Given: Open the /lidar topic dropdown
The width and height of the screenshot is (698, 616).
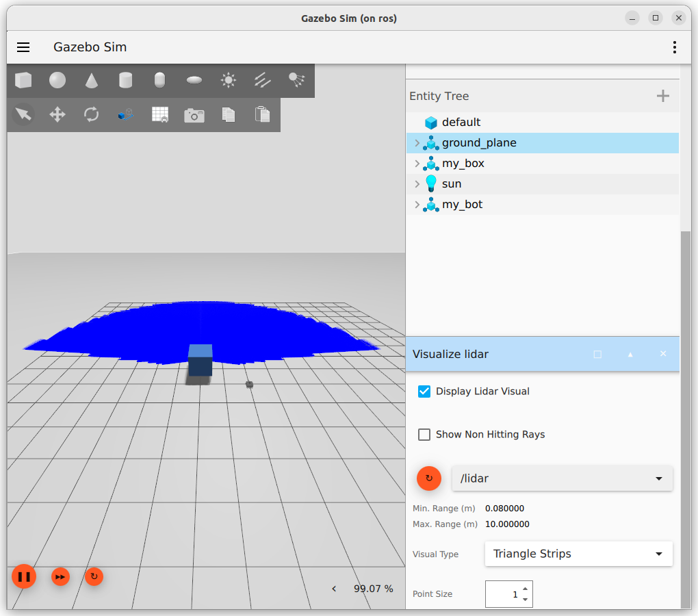Looking at the screenshot, I should pos(563,478).
